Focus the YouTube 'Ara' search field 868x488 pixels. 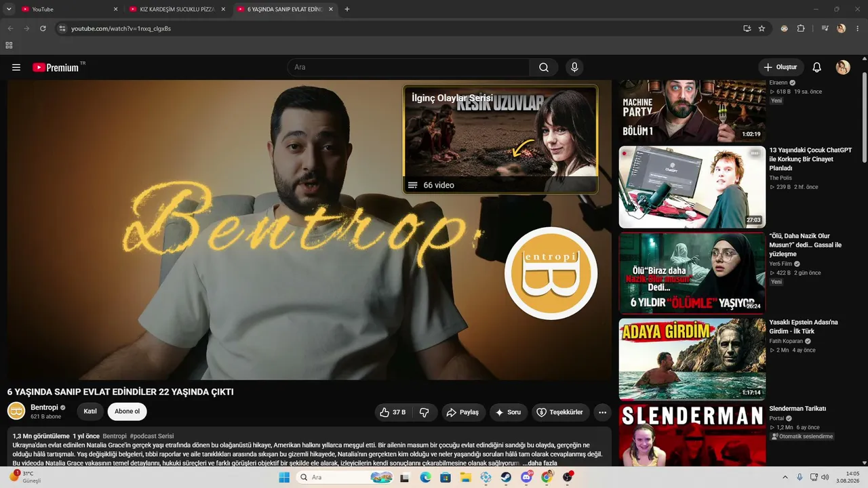pyautogui.click(x=409, y=67)
